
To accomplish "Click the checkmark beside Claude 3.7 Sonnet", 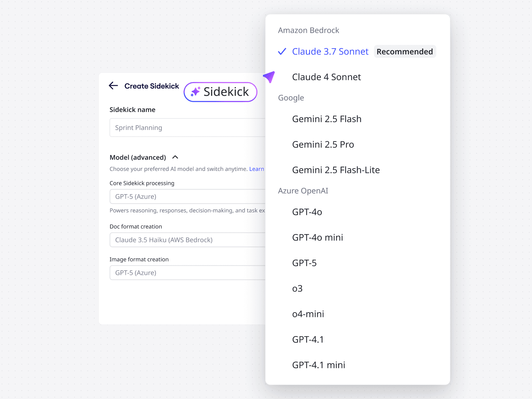I will click(x=282, y=52).
